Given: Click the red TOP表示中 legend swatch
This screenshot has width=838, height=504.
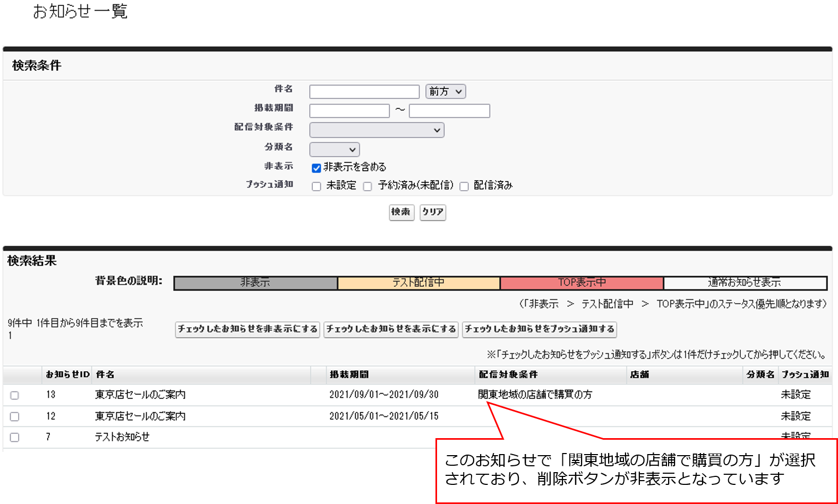Looking at the screenshot, I should tap(582, 283).
